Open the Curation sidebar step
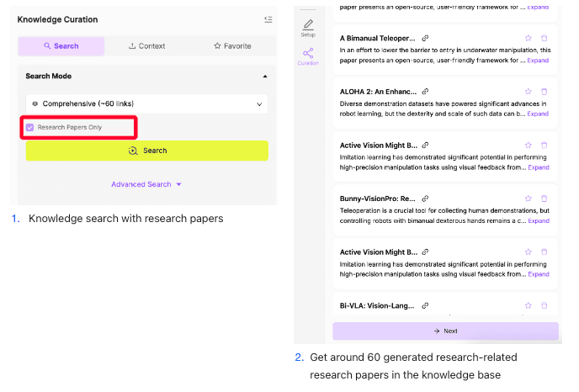The width and height of the screenshot is (579, 392). click(x=308, y=56)
